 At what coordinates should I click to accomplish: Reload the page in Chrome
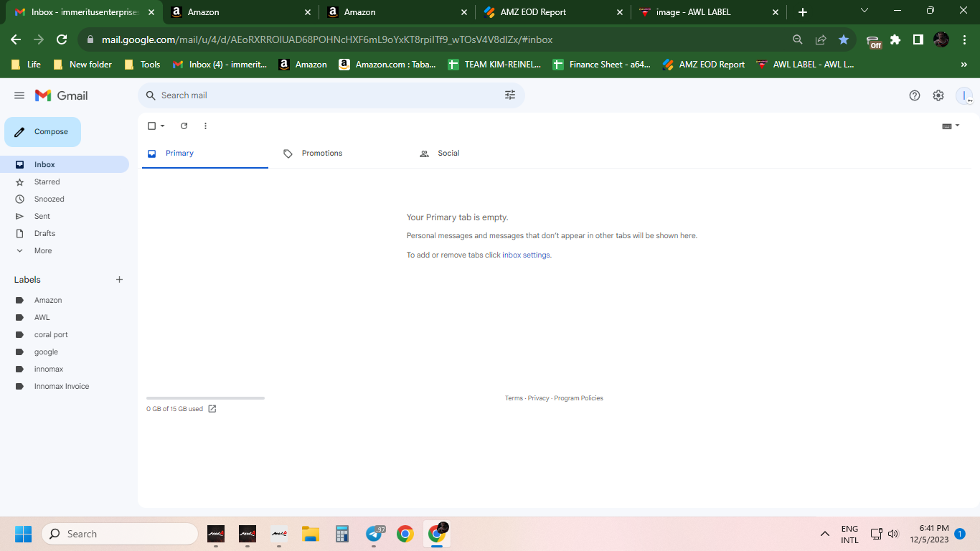click(62, 39)
